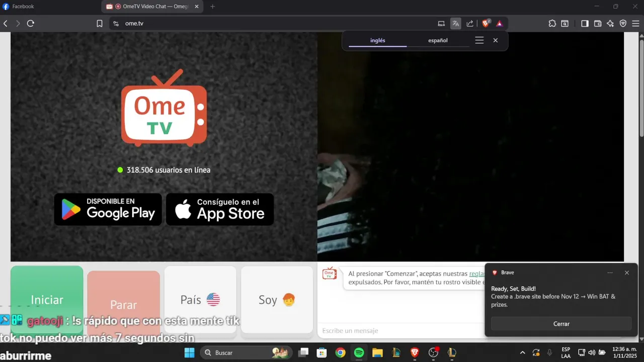This screenshot has height=362, width=644.
Task: Open the Soy gender selector
Action: 277,300
